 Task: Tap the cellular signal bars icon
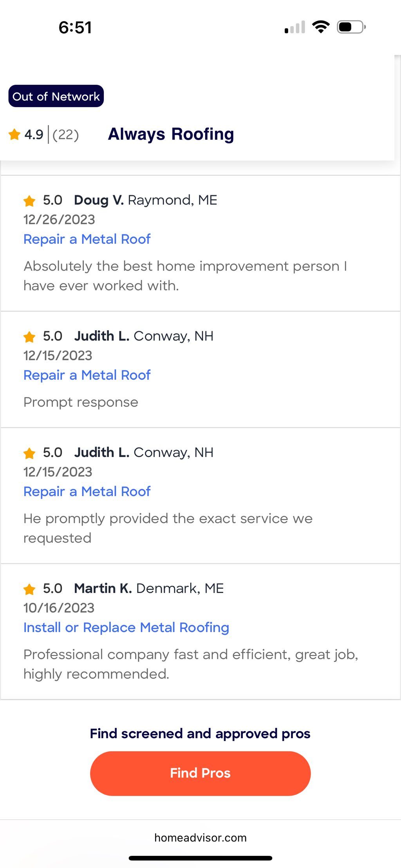coord(295,27)
